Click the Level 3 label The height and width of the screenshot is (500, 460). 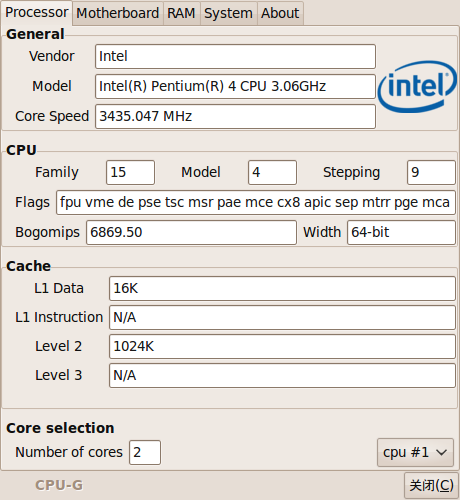(59, 375)
